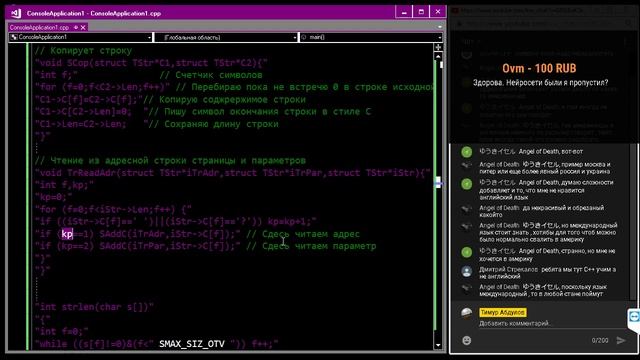The width and height of the screenshot is (640, 360).
Task: Click the send message arrow icon
Action: tap(621, 340)
